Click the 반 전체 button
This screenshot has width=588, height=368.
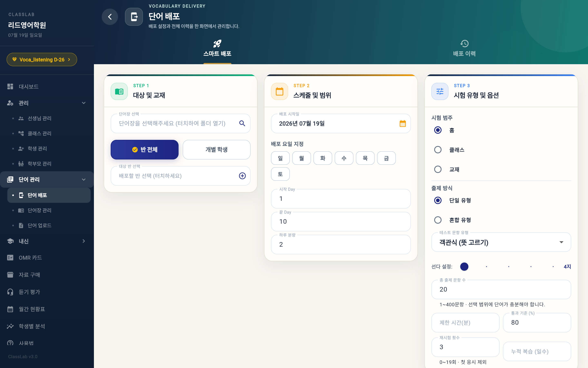(145, 150)
